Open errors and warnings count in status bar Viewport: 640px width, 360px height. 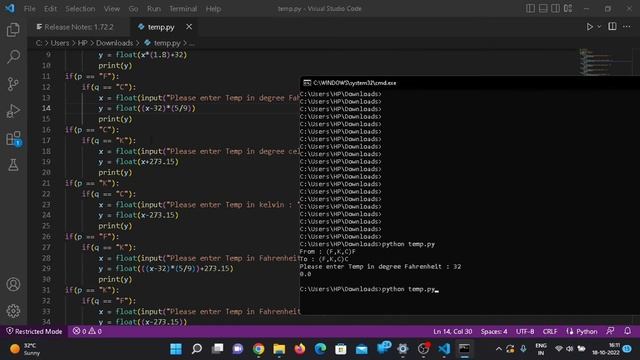87,331
